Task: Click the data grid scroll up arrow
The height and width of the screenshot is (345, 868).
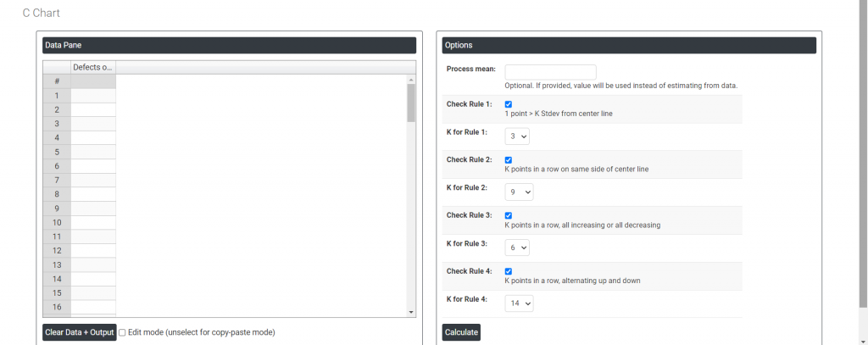Action: 411,80
